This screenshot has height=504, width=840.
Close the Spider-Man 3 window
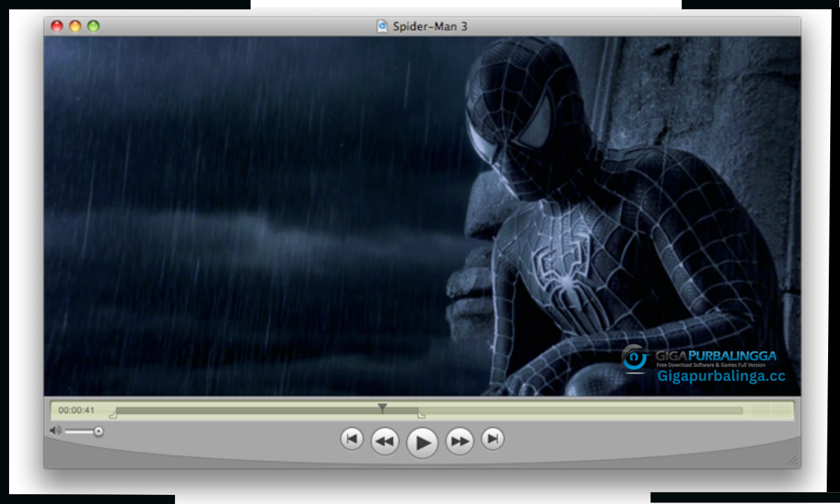pos(57,27)
